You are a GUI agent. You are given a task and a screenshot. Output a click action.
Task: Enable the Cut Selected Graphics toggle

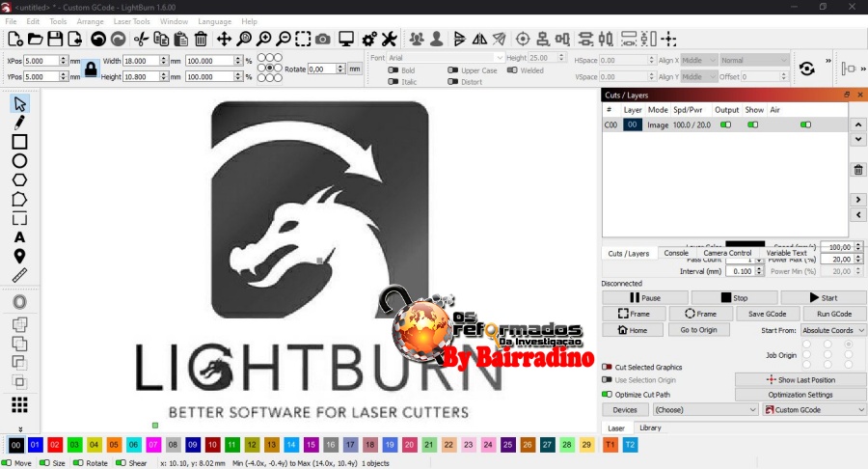(608, 367)
